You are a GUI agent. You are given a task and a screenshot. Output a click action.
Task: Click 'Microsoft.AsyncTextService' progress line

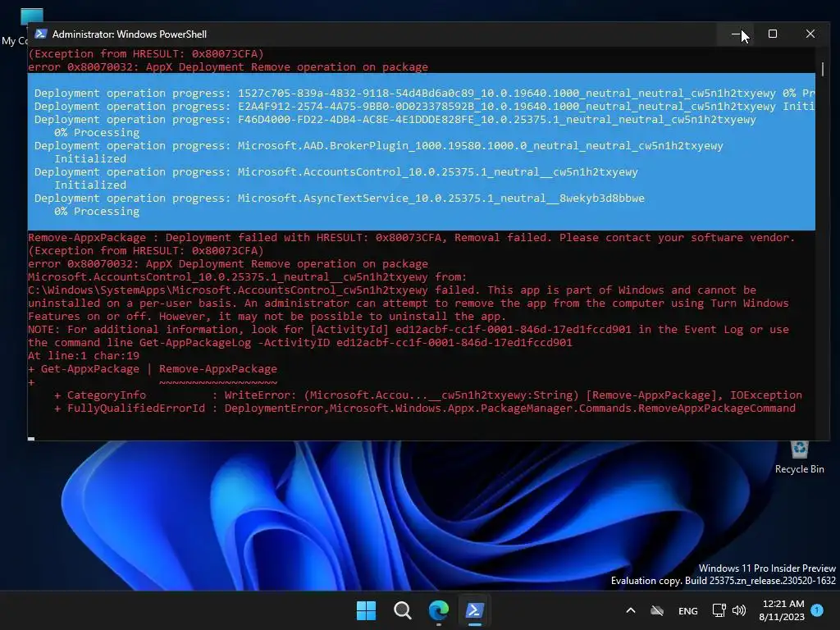(340, 199)
